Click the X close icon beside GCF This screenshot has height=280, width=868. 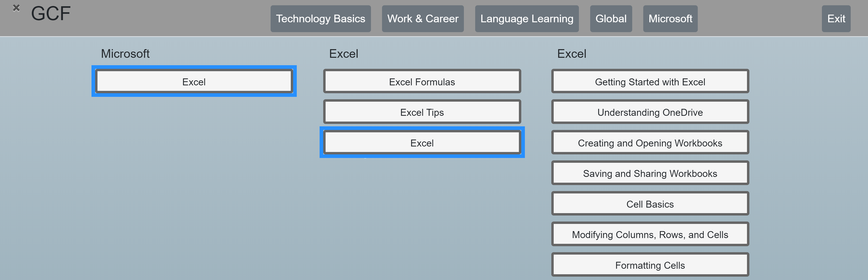coord(16,8)
